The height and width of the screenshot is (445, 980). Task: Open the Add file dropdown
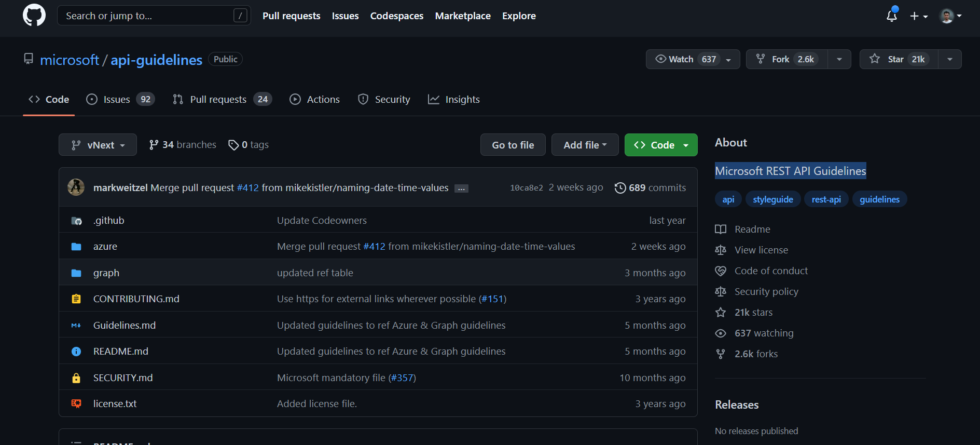(585, 145)
